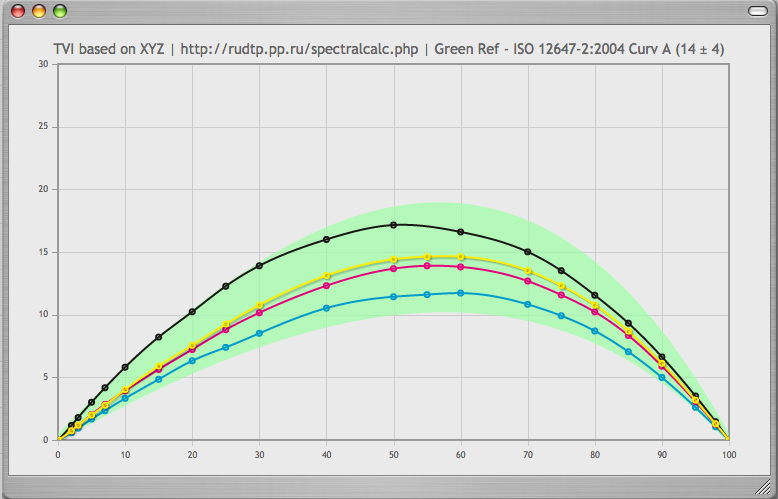Select black curve data point at x=60
This screenshot has height=499, width=778.
(460, 232)
